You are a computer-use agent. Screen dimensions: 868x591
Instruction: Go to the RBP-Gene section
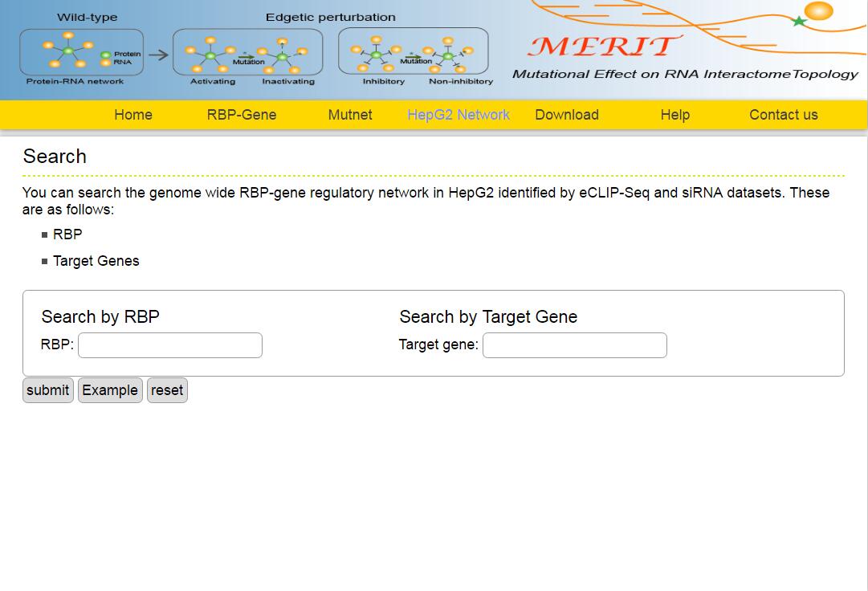[x=242, y=115]
